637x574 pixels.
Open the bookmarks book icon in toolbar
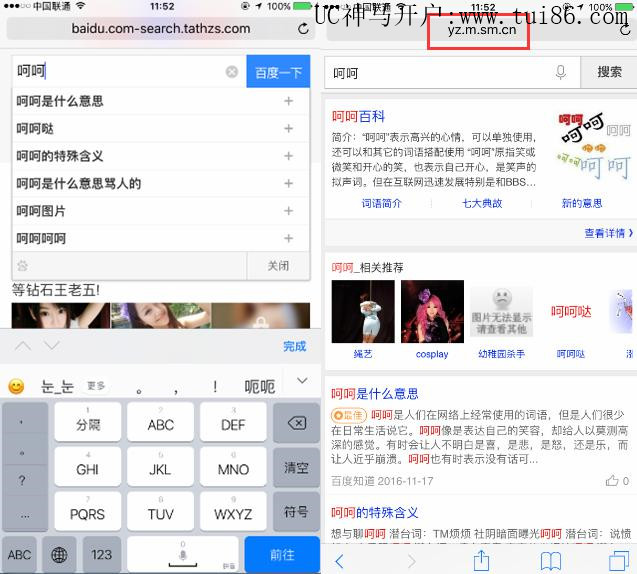click(x=550, y=561)
